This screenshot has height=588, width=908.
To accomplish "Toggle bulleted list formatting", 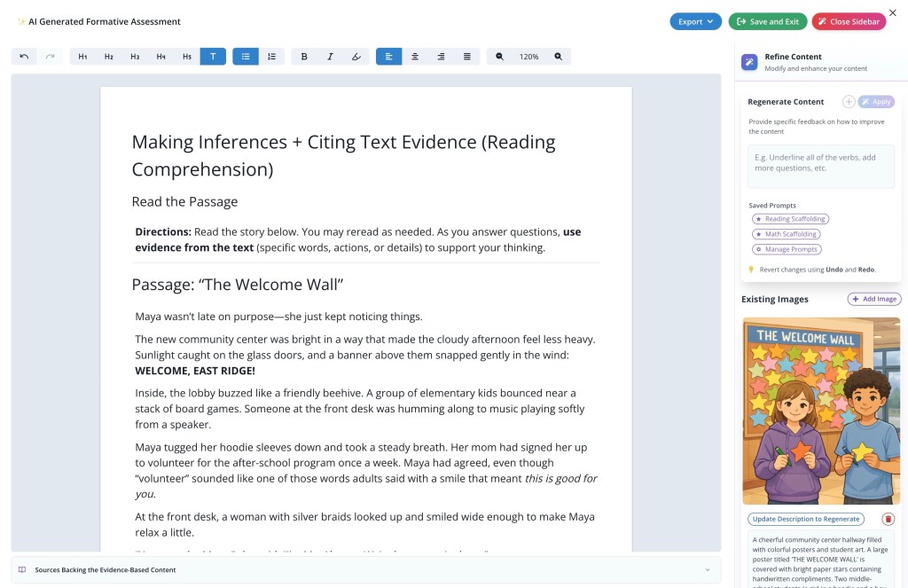I will [x=246, y=56].
